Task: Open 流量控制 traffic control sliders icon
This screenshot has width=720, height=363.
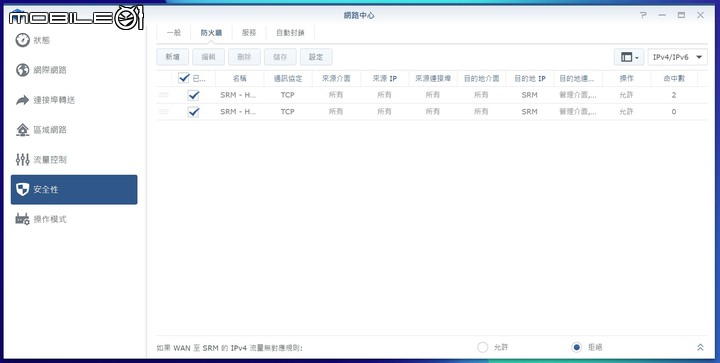Action: [22, 160]
